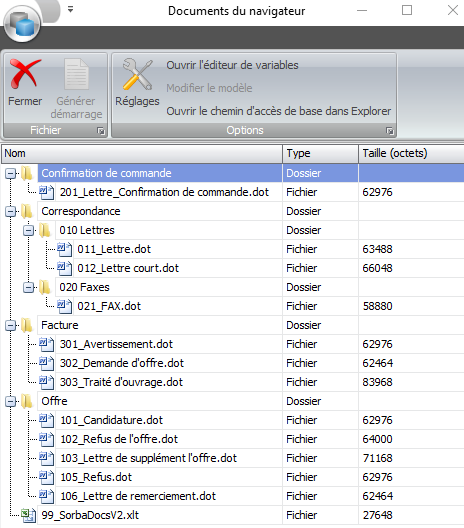Collapse the Confirmation de commande folder
Image resolution: width=464 pixels, height=528 pixels.
click(11, 173)
